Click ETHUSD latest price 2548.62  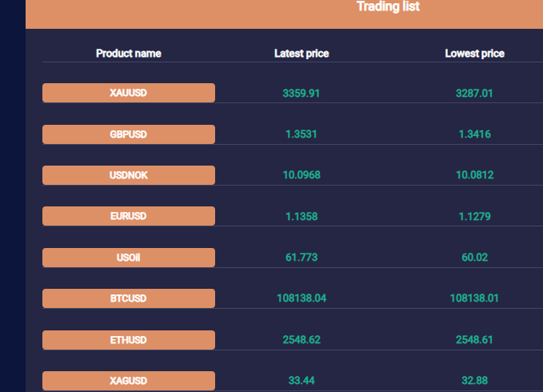[301, 340]
